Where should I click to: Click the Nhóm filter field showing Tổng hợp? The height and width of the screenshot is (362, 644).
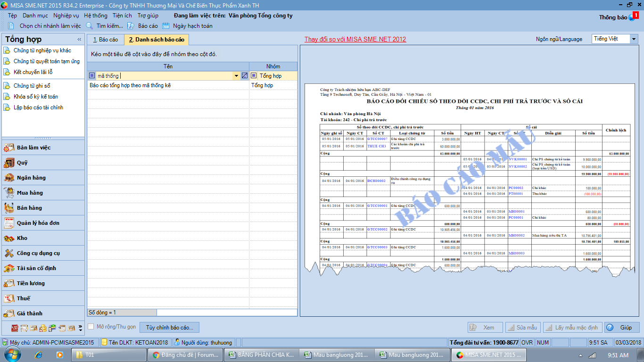click(277, 75)
